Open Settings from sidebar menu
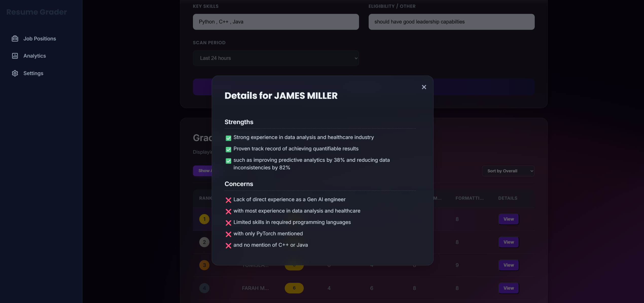The width and height of the screenshot is (644, 303). point(33,73)
